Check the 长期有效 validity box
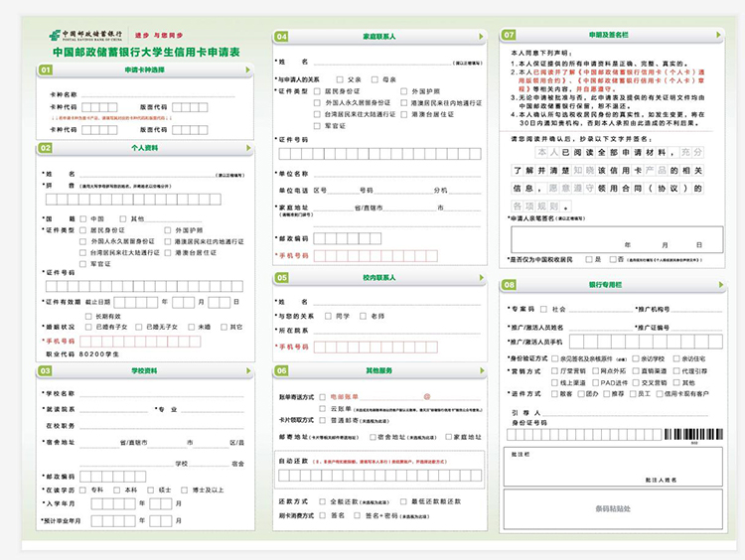This screenshot has height=560, width=745. (88, 317)
